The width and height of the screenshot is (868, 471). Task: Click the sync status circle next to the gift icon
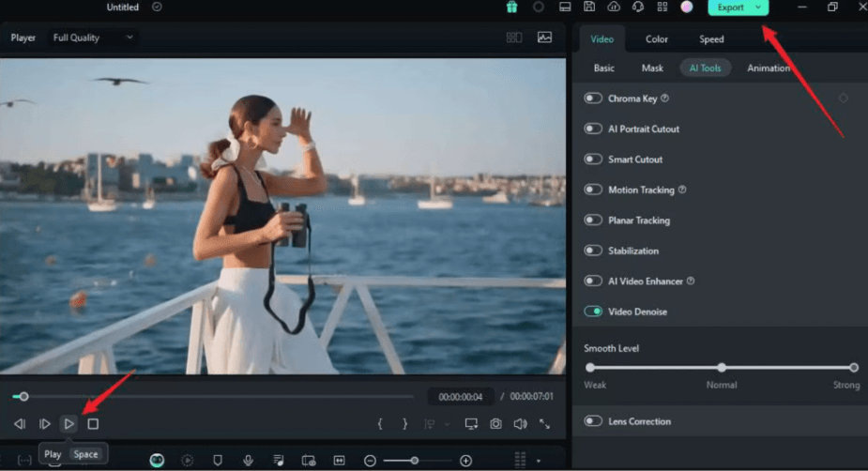click(x=538, y=8)
